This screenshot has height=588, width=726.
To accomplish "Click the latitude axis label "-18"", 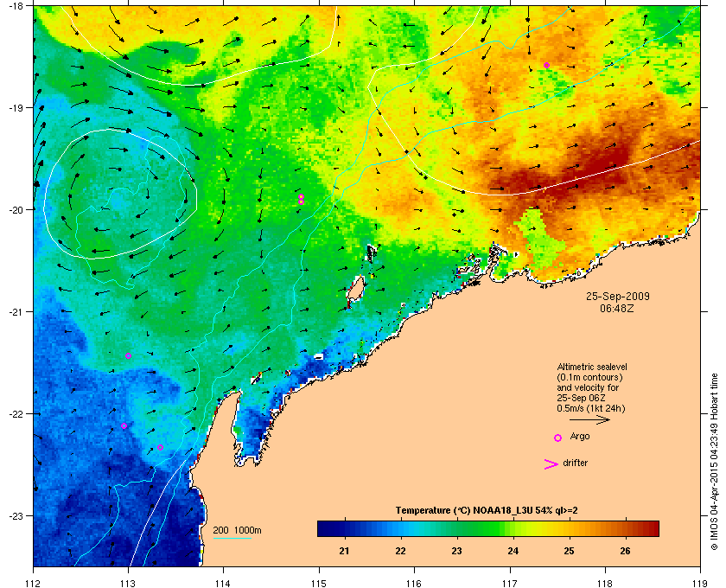I will [16, 5].
